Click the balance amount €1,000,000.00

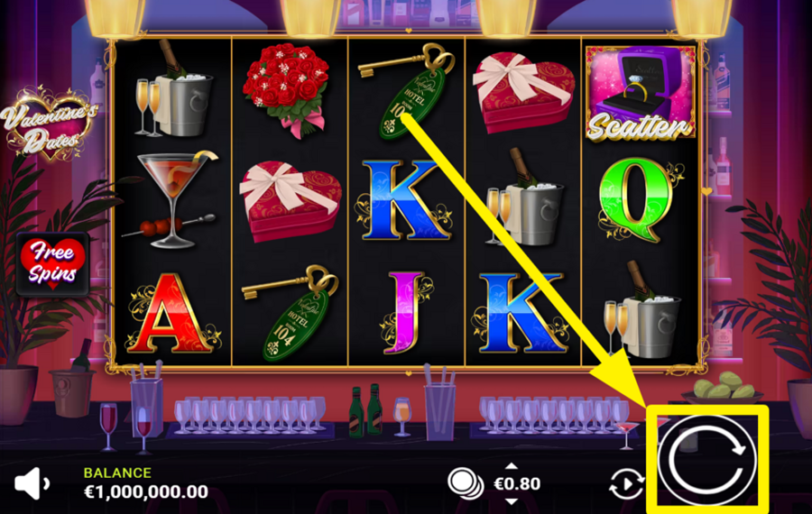tap(146, 491)
